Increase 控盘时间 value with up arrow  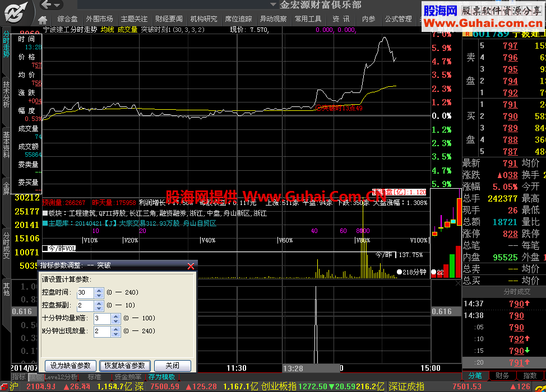point(99,290)
